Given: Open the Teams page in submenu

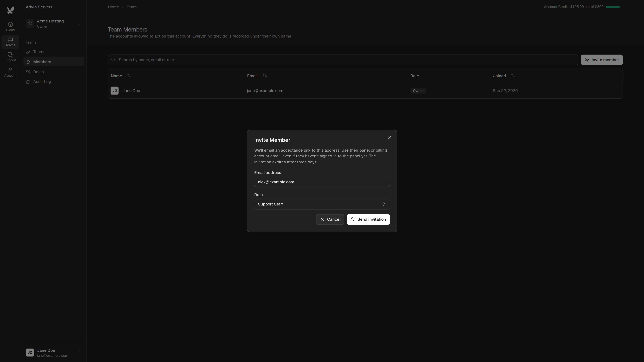Looking at the screenshot, I should 54,52.
